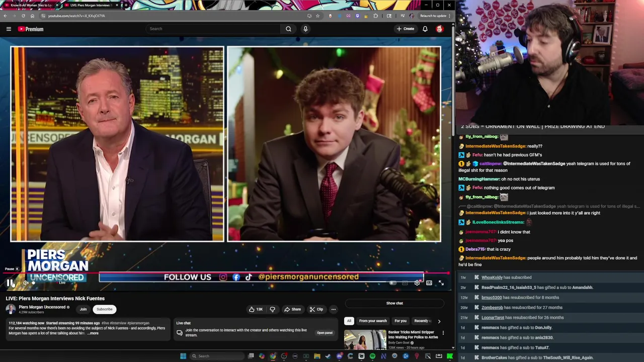644x362 pixels.
Task: Go back using the browser back arrow
Action: (5, 16)
